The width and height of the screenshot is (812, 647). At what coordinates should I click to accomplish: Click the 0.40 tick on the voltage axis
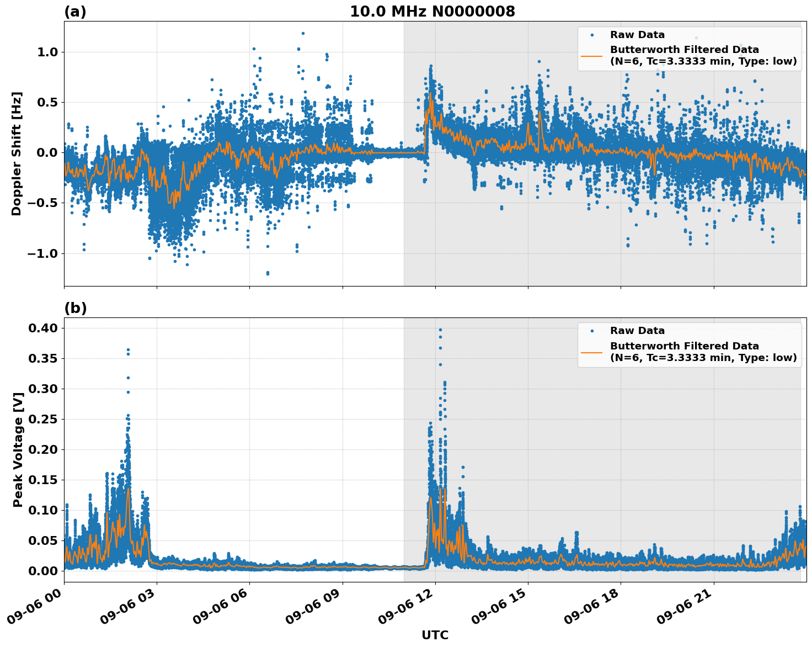44,327
